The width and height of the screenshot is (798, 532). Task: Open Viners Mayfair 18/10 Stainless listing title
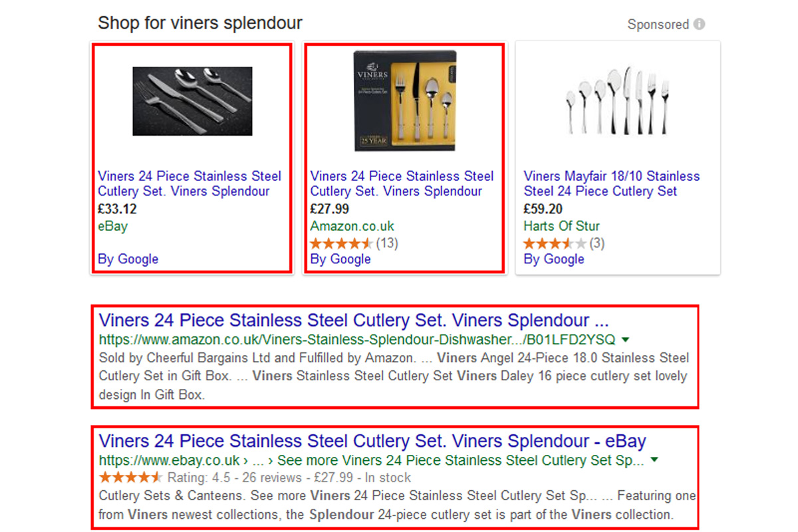tap(612, 184)
